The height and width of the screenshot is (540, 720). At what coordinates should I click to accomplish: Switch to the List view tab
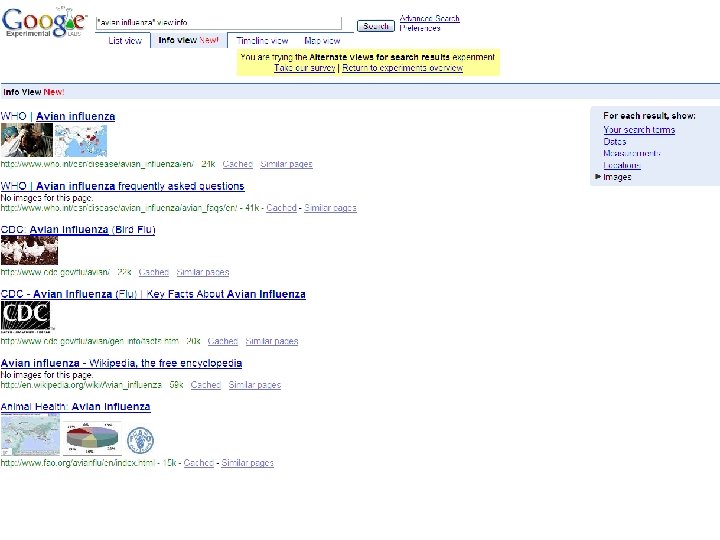125,40
